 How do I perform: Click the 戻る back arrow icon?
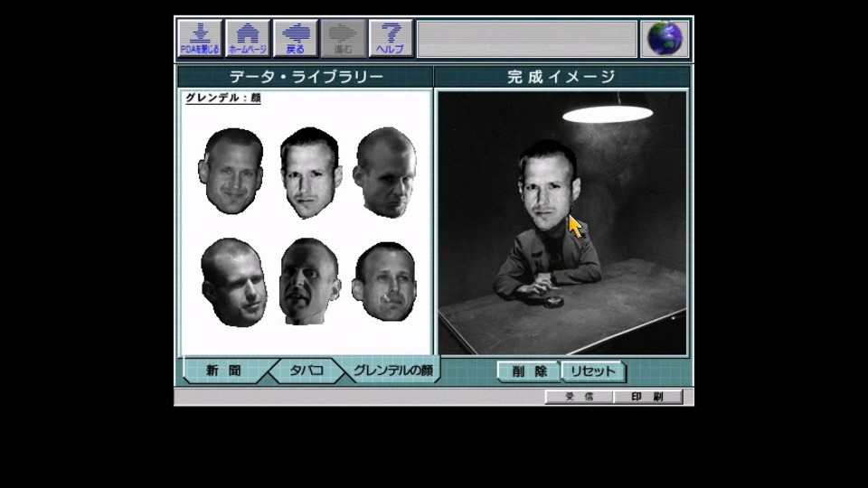(295, 38)
